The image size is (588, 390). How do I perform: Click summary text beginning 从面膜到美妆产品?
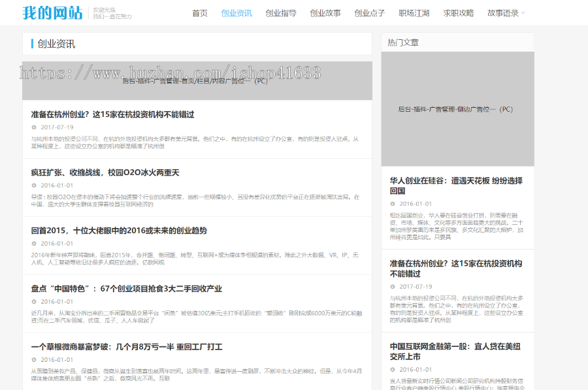coord(197,375)
